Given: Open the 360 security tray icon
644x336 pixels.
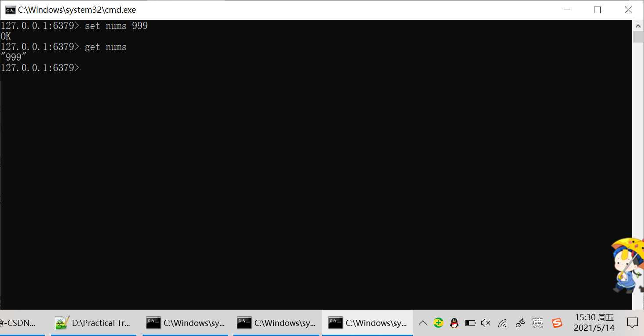Looking at the screenshot, I should [x=438, y=323].
